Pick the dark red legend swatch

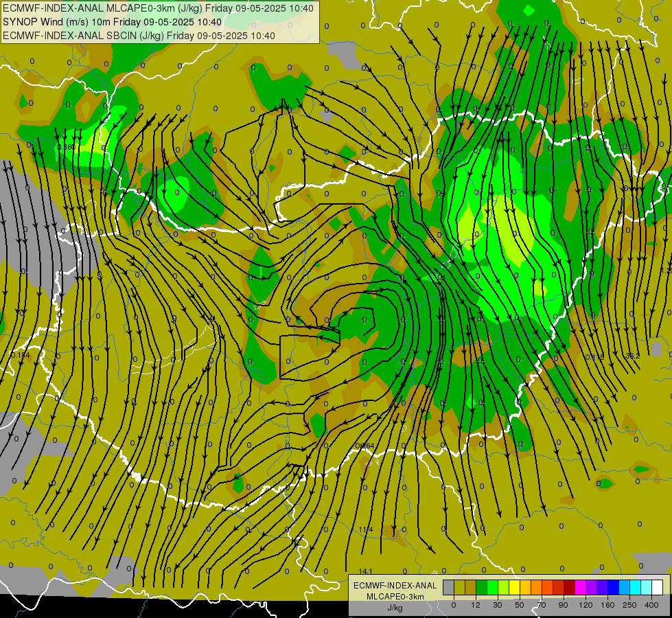point(570,587)
